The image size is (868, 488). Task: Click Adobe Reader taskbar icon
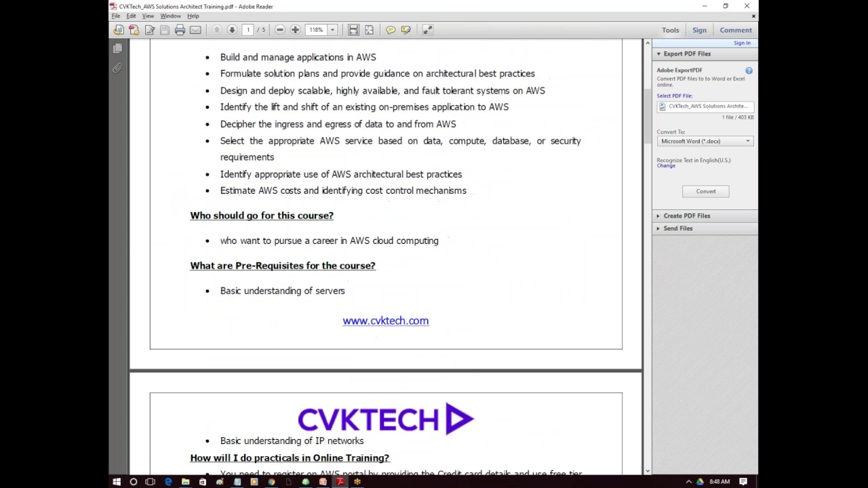(x=340, y=482)
